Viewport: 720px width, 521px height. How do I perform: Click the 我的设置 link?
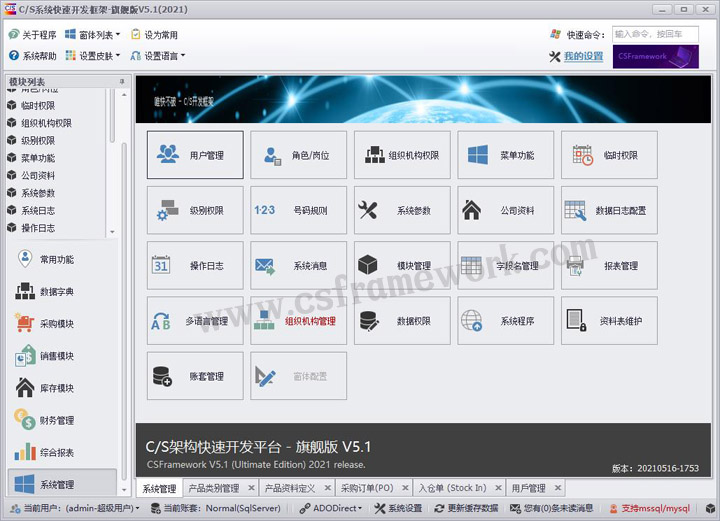coord(583,56)
